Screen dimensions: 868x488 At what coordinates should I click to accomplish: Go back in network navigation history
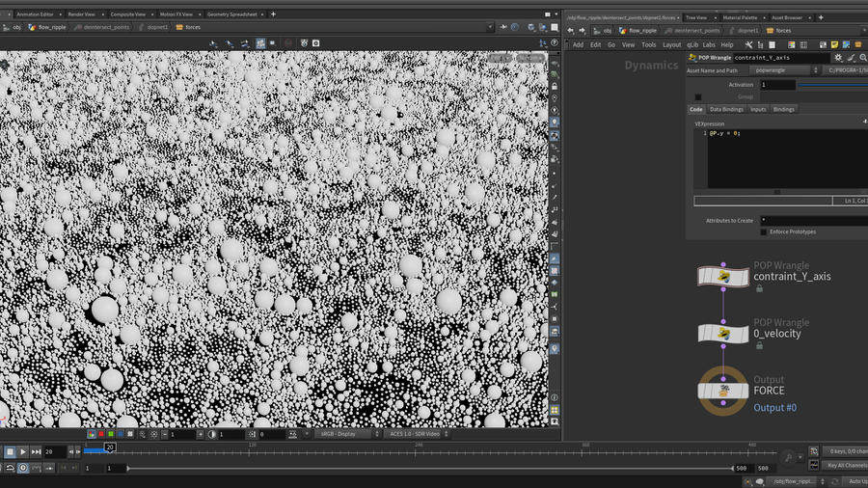[570, 30]
